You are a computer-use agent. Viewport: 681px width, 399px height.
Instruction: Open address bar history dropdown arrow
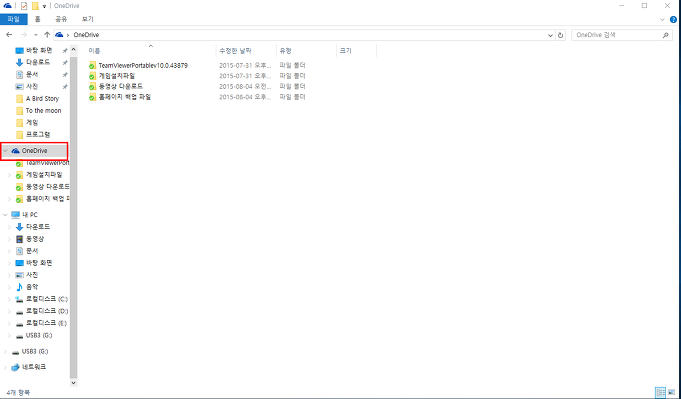[x=550, y=36]
